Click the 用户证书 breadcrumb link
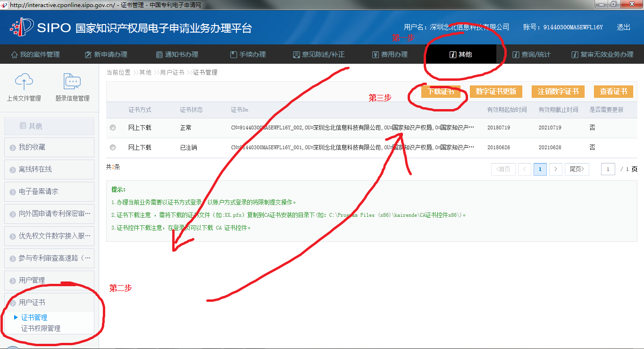Screen dimensions: 644x349 pos(172,73)
